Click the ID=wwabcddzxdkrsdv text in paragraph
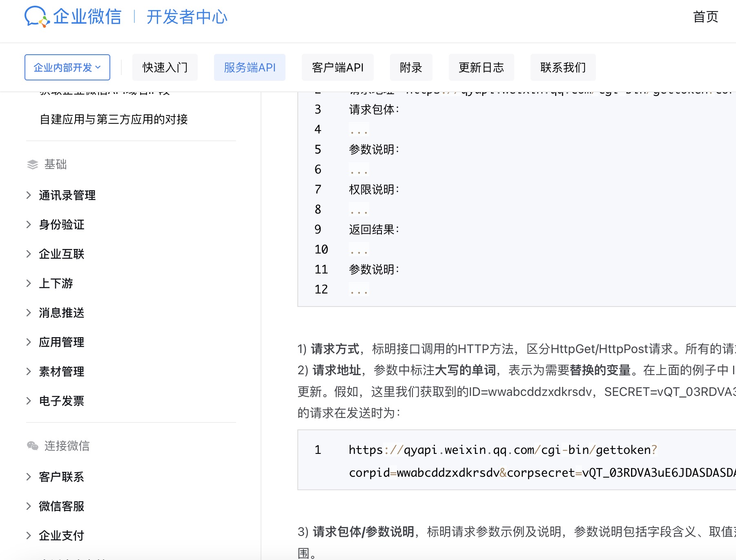Viewport: 736px width, 560px height. [530, 392]
